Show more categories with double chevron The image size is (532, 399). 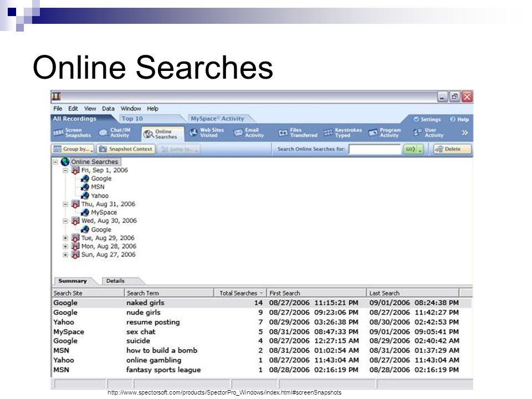click(x=464, y=132)
